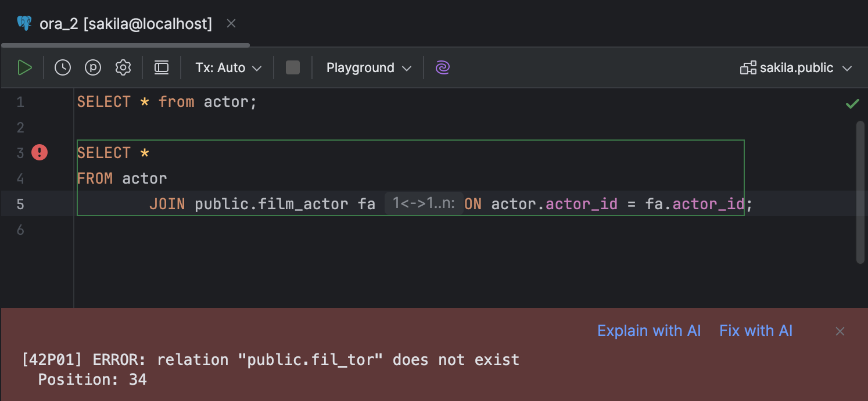Image resolution: width=868 pixels, height=401 pixels.
Task: Change schema via the sakila.public dropdown
Action: [795, 67]
